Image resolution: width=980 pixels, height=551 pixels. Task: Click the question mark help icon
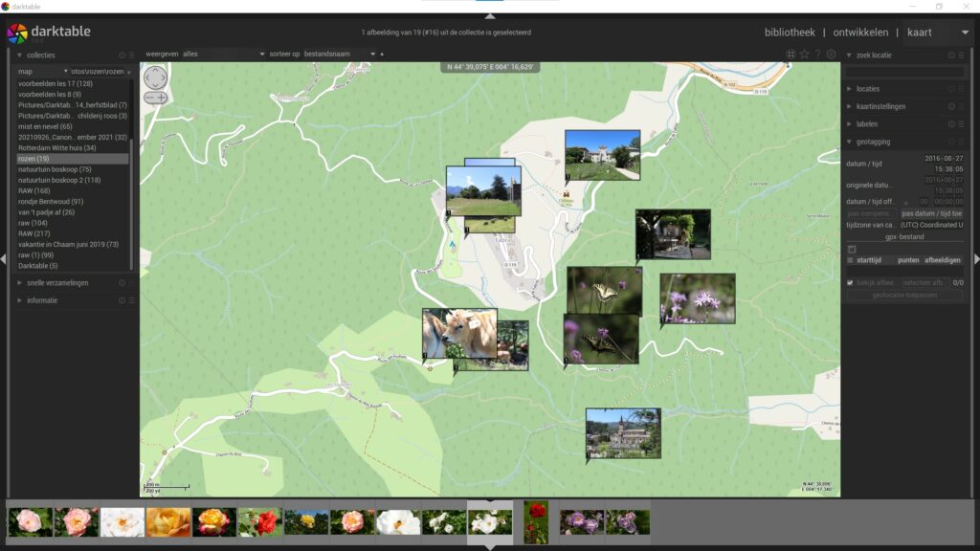click(x=817, y=55)
